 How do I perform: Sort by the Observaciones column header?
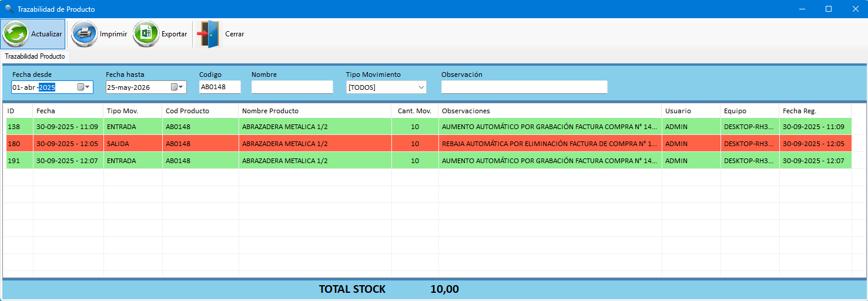550,111
